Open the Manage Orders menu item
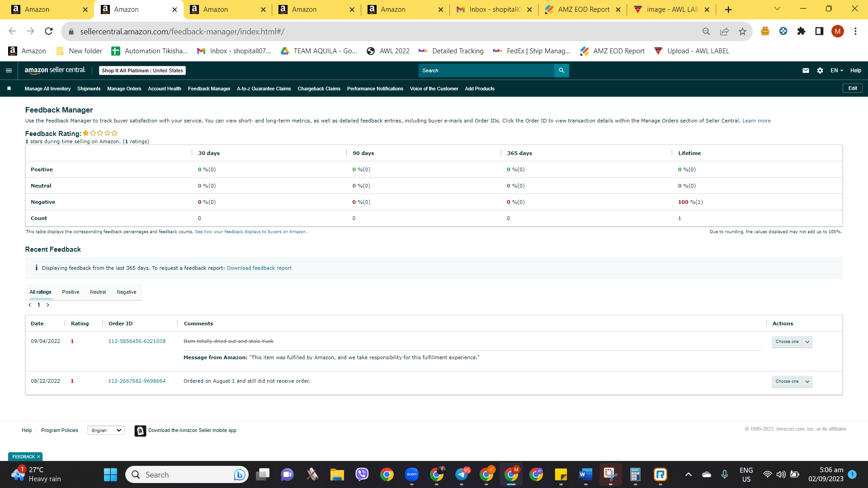Viewport: 868px width, 488px height. click(124, 89)
